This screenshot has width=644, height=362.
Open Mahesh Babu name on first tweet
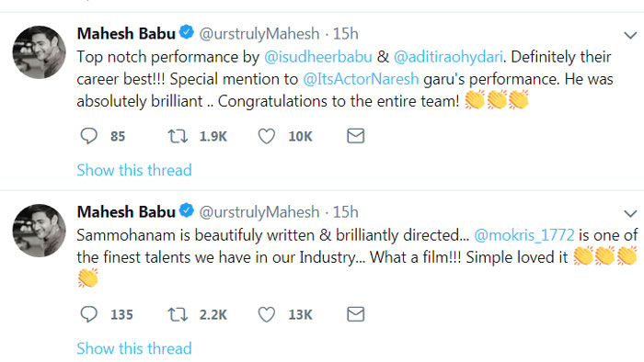(x=126, y=34)
